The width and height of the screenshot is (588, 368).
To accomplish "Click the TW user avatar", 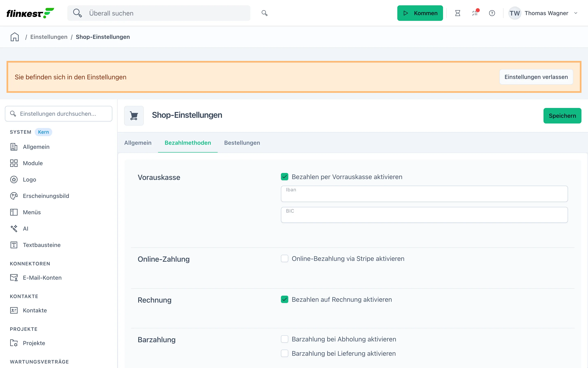I will click(515, 13).
